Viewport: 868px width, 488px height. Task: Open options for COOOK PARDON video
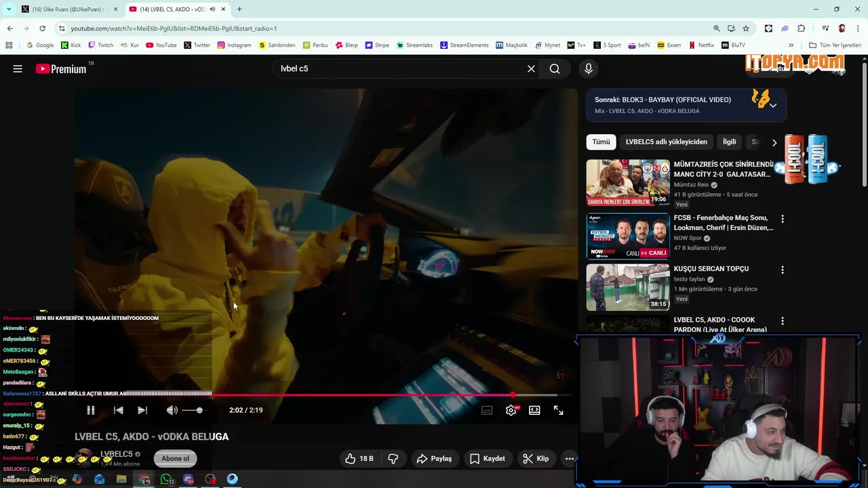pos(783,321)
